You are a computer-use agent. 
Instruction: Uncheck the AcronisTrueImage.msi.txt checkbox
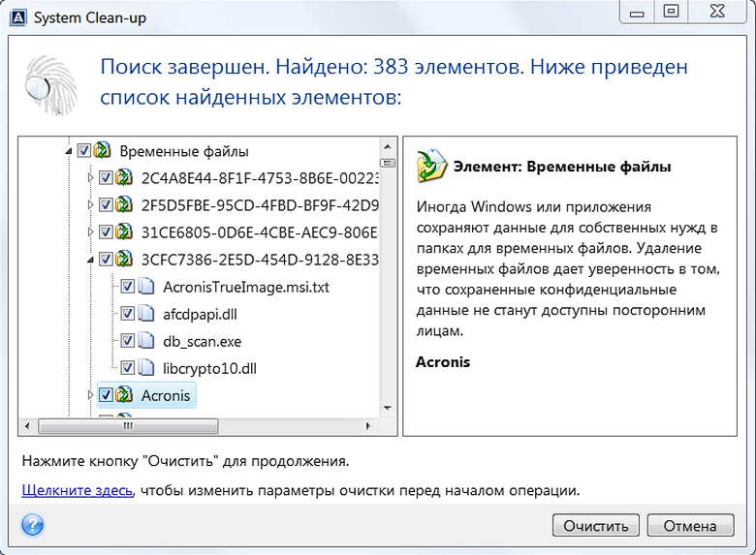coord(127,287)
